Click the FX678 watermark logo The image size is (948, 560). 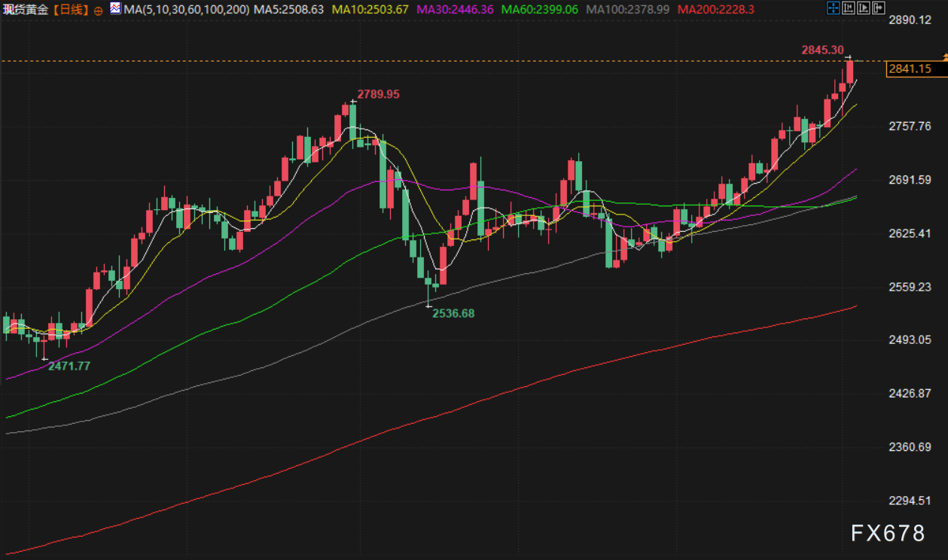[x=888, y=534]
